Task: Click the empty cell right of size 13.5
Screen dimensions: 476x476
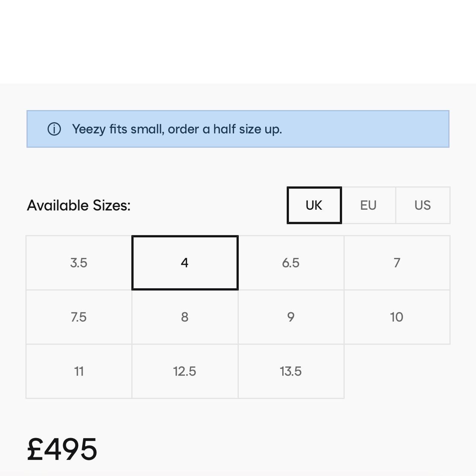Action: tap(397, 372)
